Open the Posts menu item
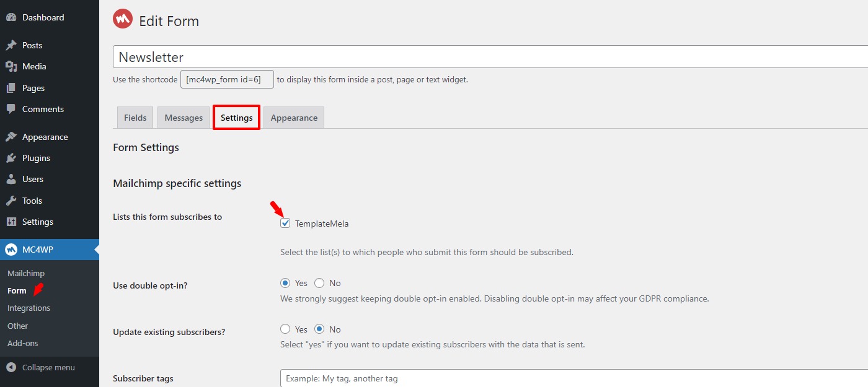The image size is (868, 387). pyautogui.click(x=50, y=45)
